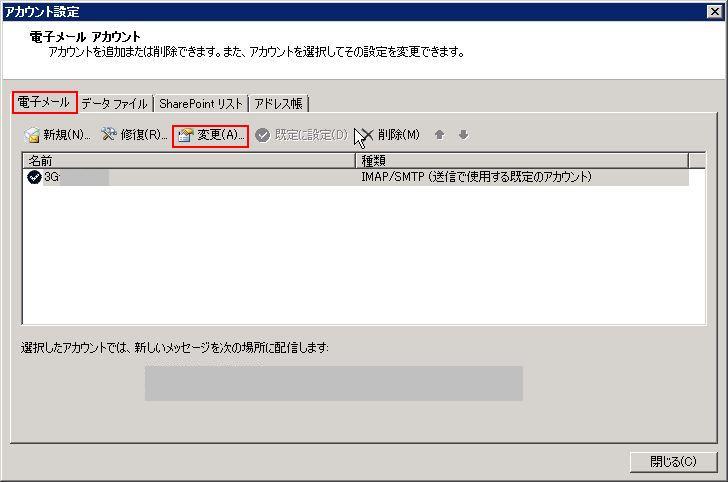Move the account up with the up arrow
Viewport: 728px width, 482px height.
439,135
